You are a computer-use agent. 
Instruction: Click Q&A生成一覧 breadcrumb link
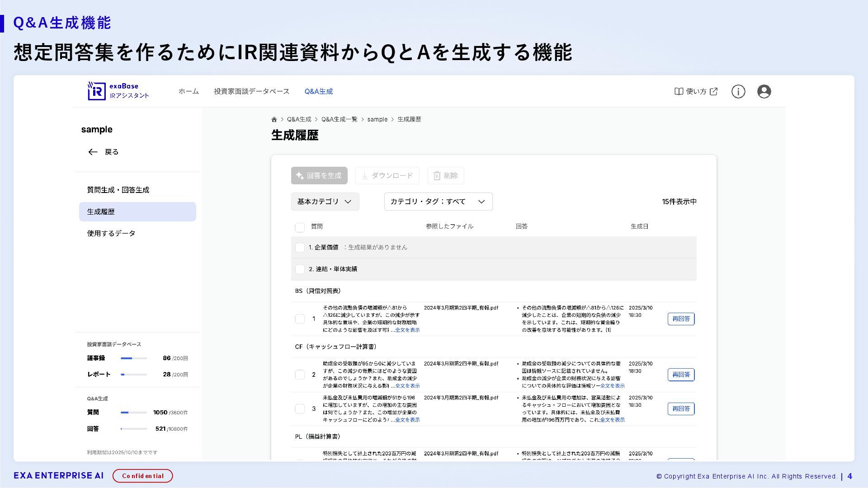339,119
